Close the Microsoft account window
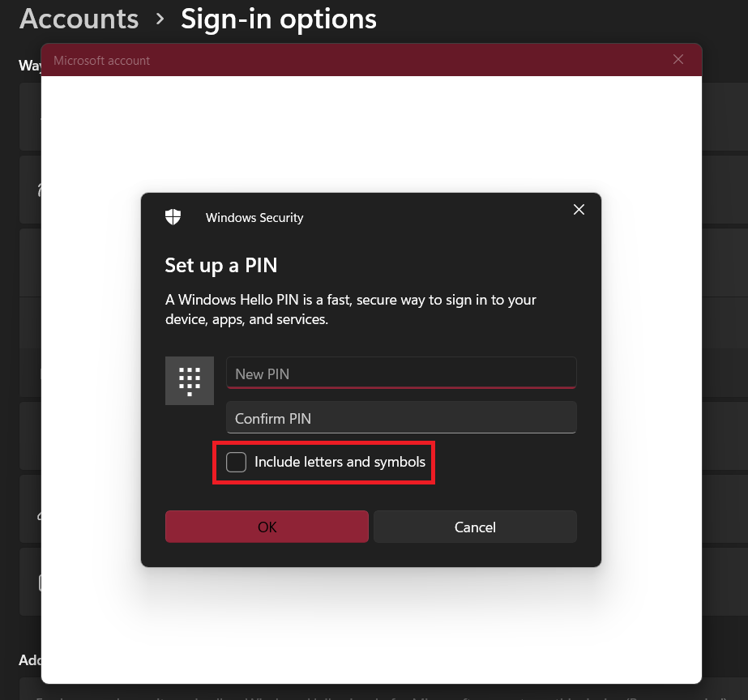The image size is (748, 700). [x=677, y=59]
